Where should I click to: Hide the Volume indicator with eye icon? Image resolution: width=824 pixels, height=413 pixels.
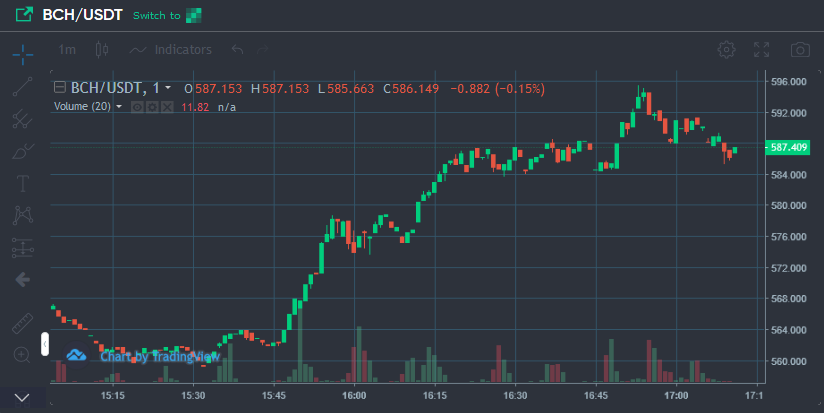click(x=137, y=107)
